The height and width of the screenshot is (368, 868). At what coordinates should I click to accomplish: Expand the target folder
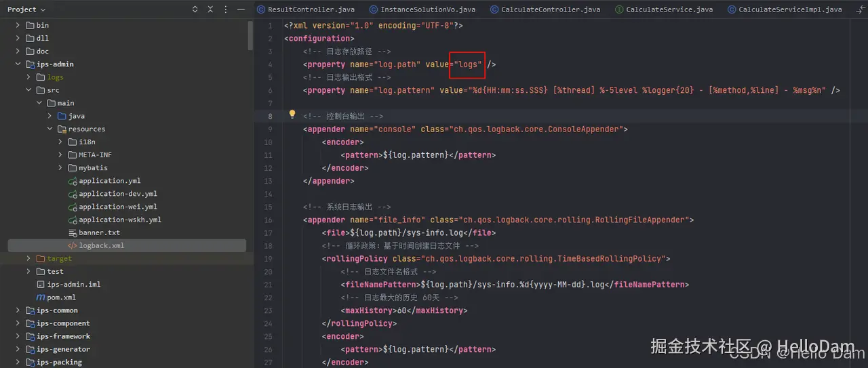(x=28, y=258)
